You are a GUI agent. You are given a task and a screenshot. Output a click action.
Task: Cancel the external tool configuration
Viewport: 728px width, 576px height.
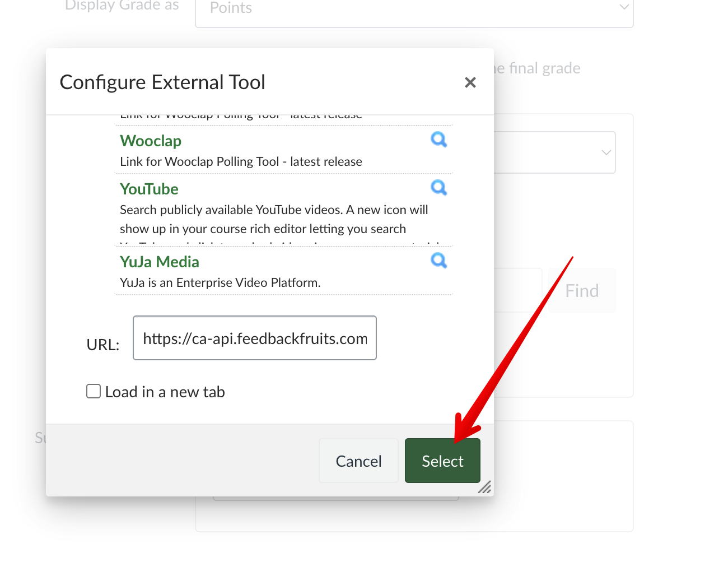pyautogui.click(x=358, y=461)
